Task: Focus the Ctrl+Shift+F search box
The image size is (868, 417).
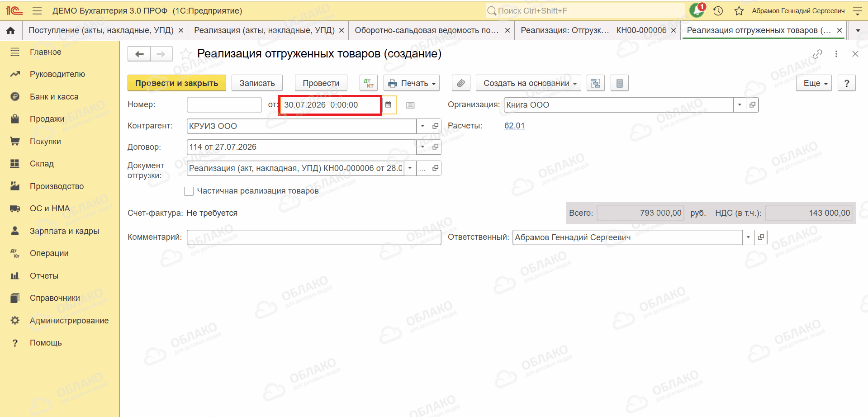Action: pyautogui.click(x=585, y=11)
